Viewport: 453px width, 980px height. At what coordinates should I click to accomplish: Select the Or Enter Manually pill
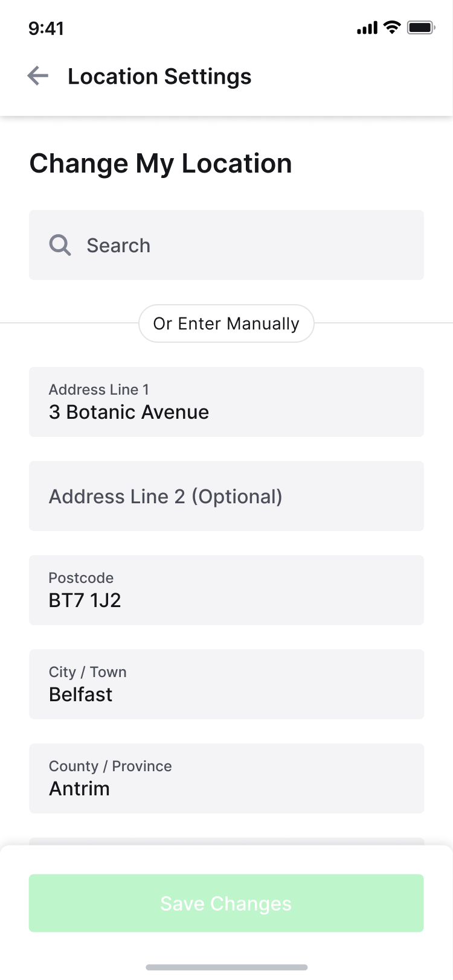pyautogui.click(x=226, y=323)
